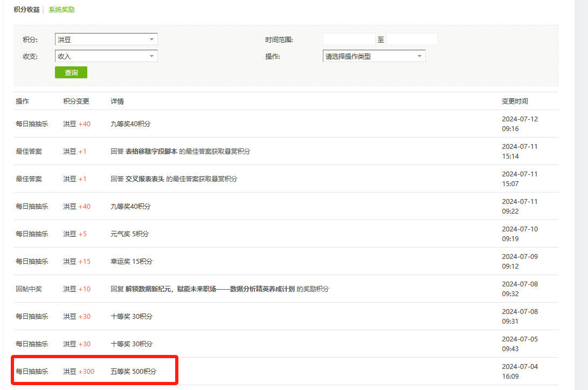Expand the 积分 dropdown showing 洪豆
The width and height of the screenshot is (588, 390).
point(106,39)
